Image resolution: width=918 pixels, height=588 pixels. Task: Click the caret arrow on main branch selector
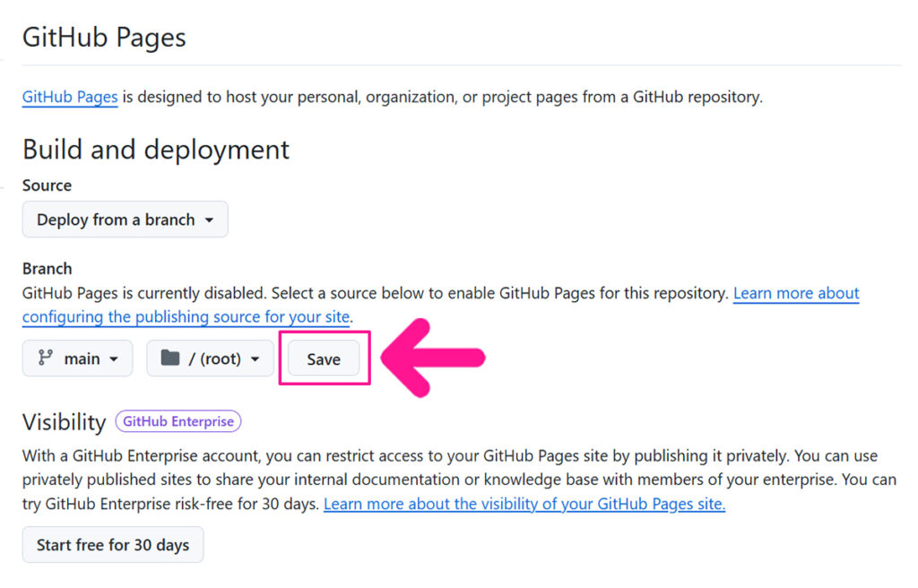[114, 359]
